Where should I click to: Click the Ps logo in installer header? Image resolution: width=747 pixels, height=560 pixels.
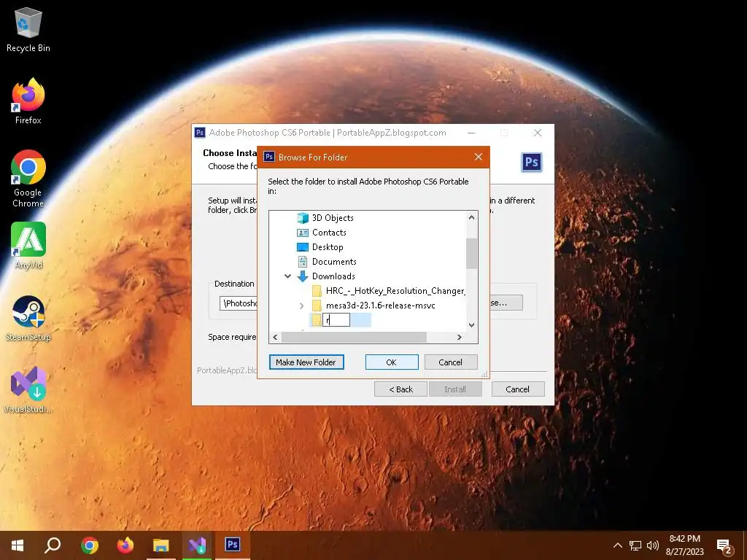(x=531, y=163)
